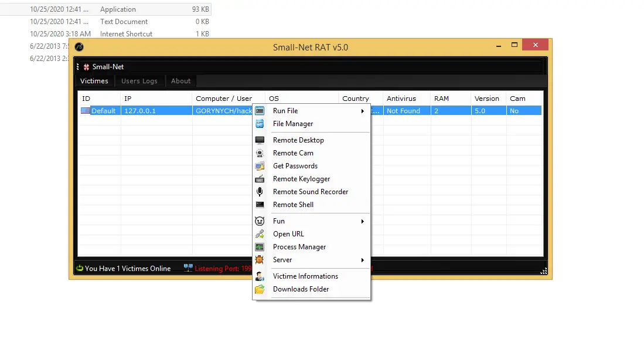Select the victim row with IP 127.0.0.1

(156, 110)
